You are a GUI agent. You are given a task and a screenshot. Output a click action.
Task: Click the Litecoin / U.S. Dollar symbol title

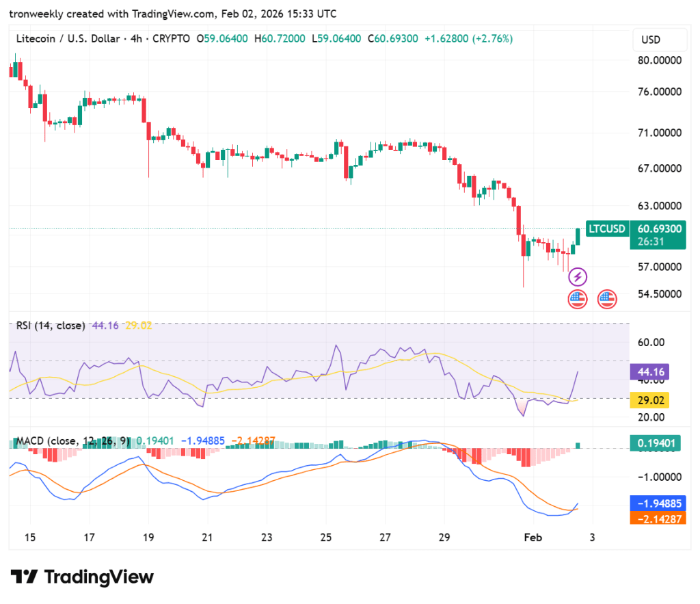coord(68,39)
